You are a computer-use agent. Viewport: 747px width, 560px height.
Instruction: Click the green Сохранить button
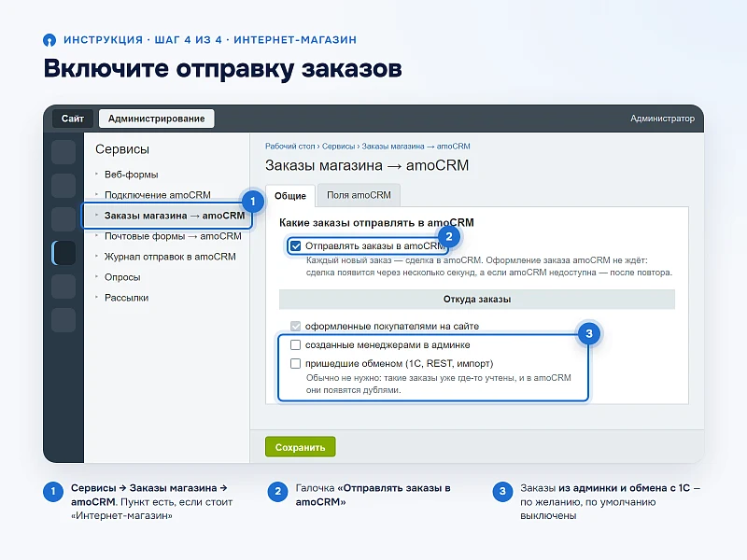[300, 447]
